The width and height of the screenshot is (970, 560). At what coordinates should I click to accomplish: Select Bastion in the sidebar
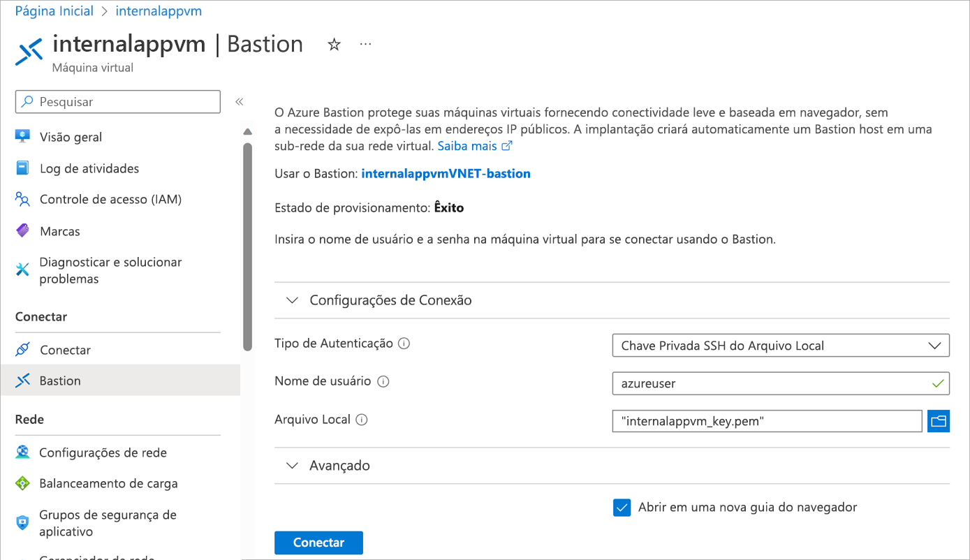click(x=120, y=381)
